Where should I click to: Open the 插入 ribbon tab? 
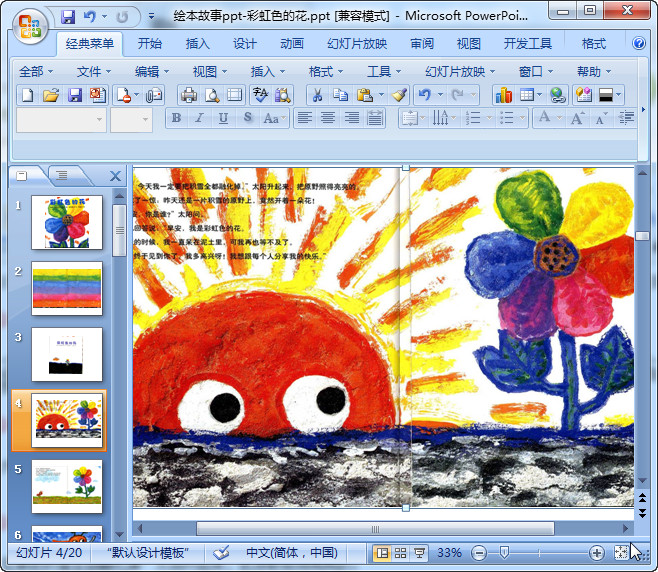(x=197, y=44)
